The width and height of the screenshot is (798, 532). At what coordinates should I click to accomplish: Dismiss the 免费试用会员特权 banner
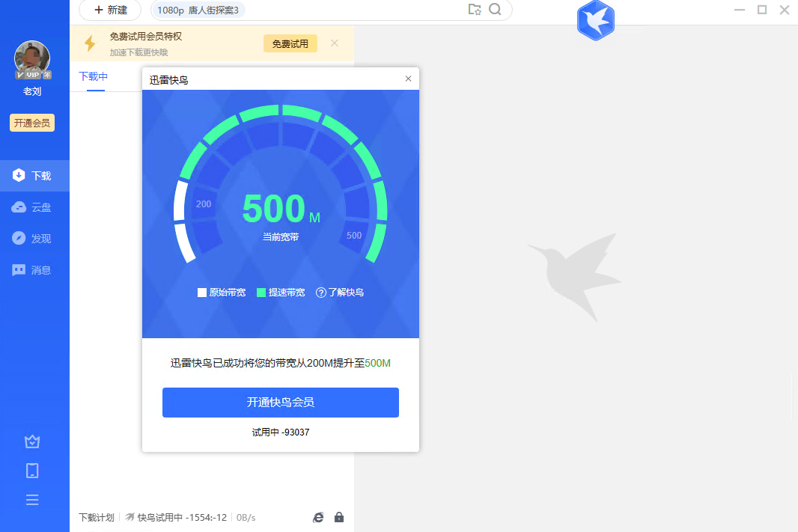[x=335, y=43]
